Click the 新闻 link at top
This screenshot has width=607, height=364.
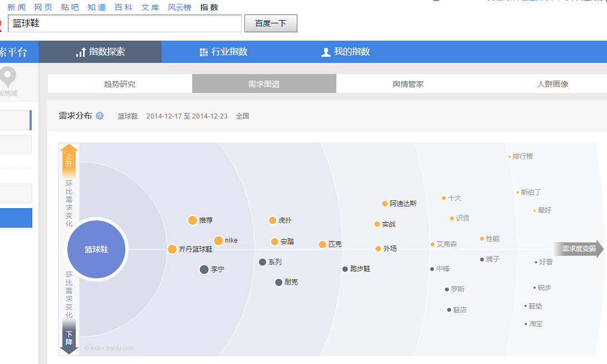pyautogui.click(x=16, y=7)
